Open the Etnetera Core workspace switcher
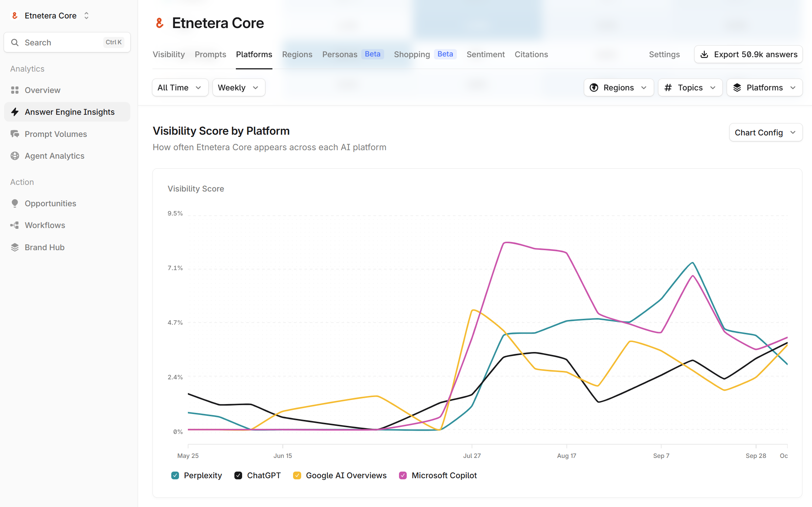This screenshot has width=812, height=507. (x=51, y=15)
